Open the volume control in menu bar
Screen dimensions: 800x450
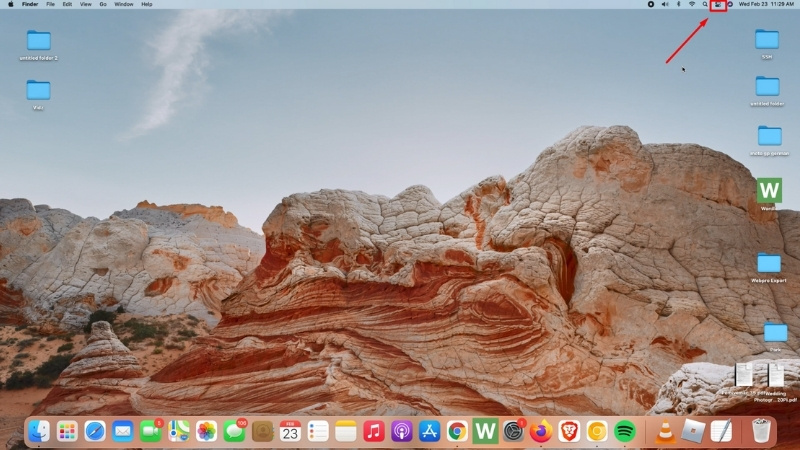(x=665, y=4)
